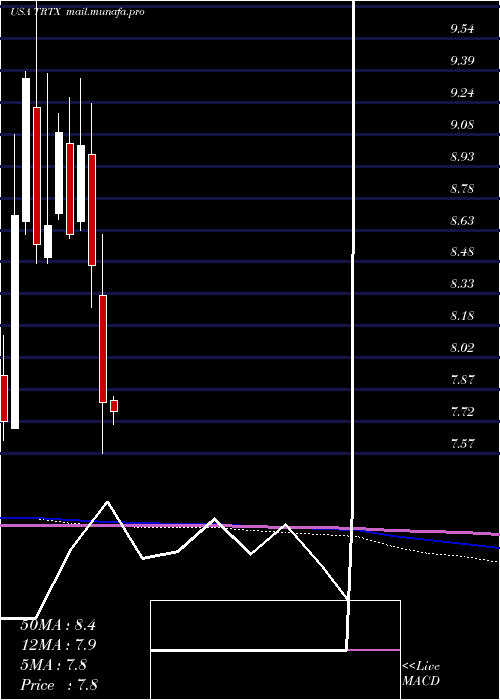Click the 9.24 price axis label
This screenshot has height=700, width=500.
pyautogui.click(x=462, y=93)
